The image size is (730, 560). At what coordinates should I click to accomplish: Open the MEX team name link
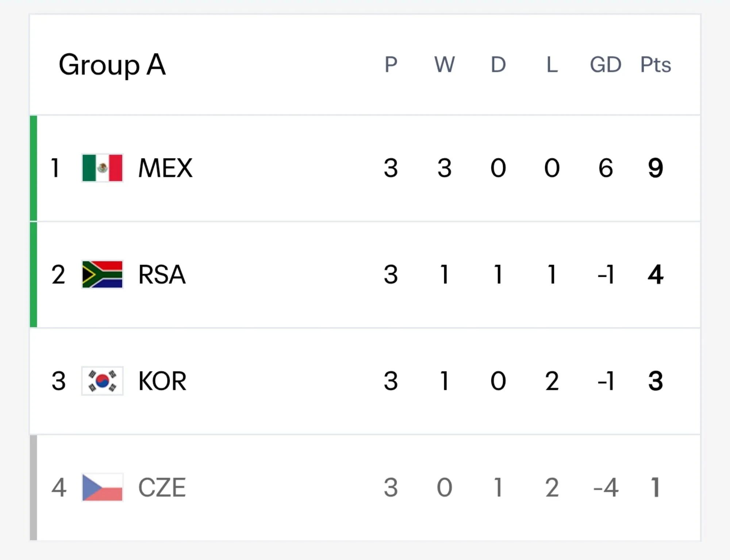[x=165, y=168]
